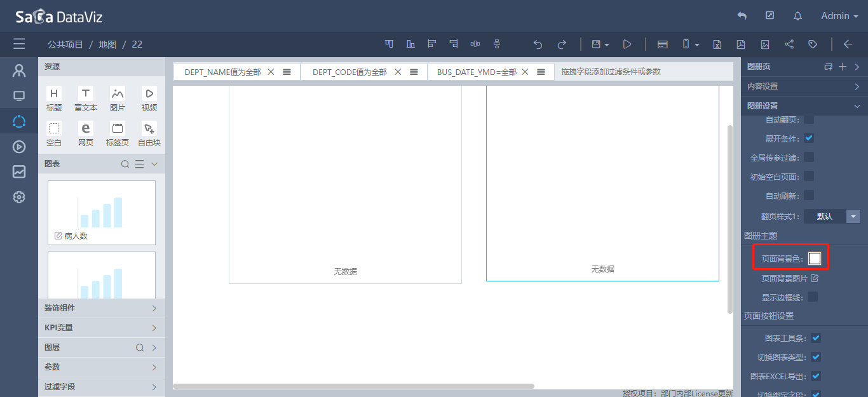Open the monitor sidebar icon

point(19,96)
